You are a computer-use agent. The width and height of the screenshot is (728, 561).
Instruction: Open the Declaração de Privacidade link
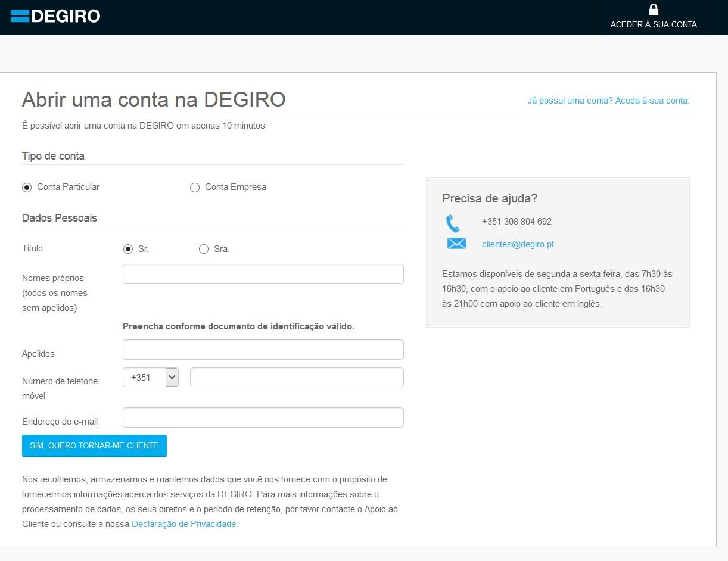coord(183,524)
